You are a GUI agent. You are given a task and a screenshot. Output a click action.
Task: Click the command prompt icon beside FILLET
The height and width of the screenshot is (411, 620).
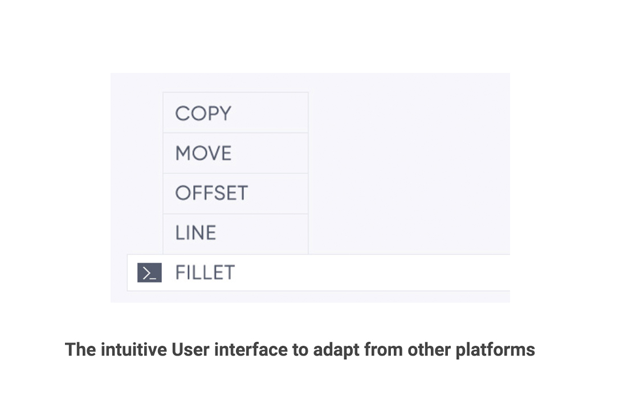coord(149,273)
